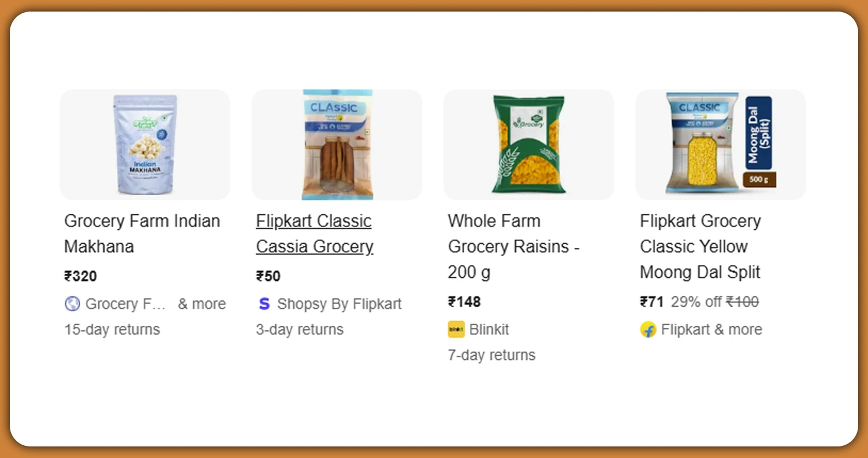Open the Grocery Raisins product thumbnail

pyautogui.click(x=528, y=144)
